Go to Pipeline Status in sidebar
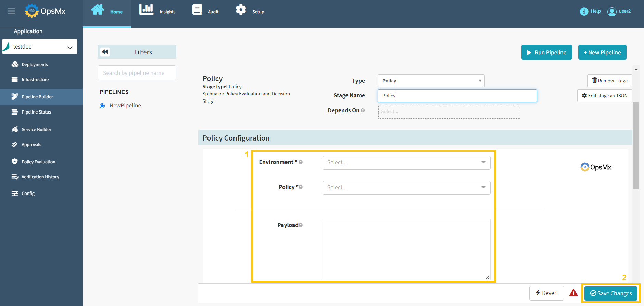Image resolution: width=644 pixels, height=306 pixels. (x=36, y=112)
